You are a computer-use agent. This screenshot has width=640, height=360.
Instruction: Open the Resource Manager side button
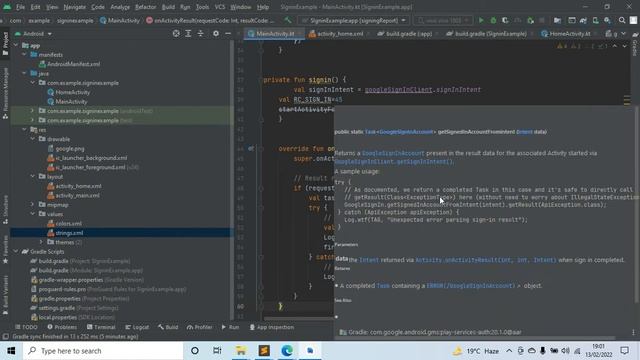click(x=5, y=93)
